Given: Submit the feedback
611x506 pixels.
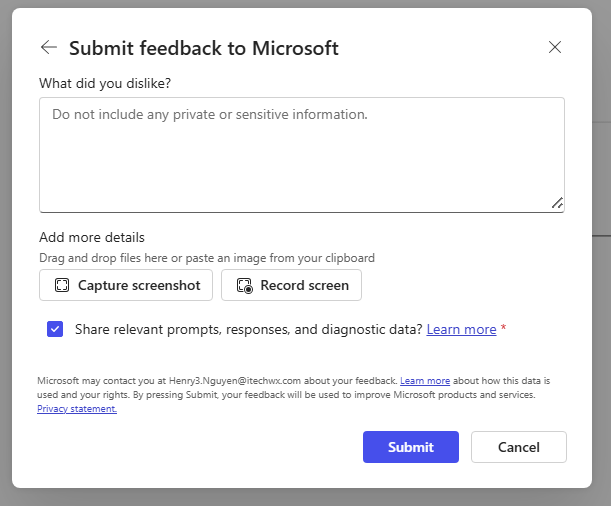Looking at the screenshot, I should pos(411,447).
